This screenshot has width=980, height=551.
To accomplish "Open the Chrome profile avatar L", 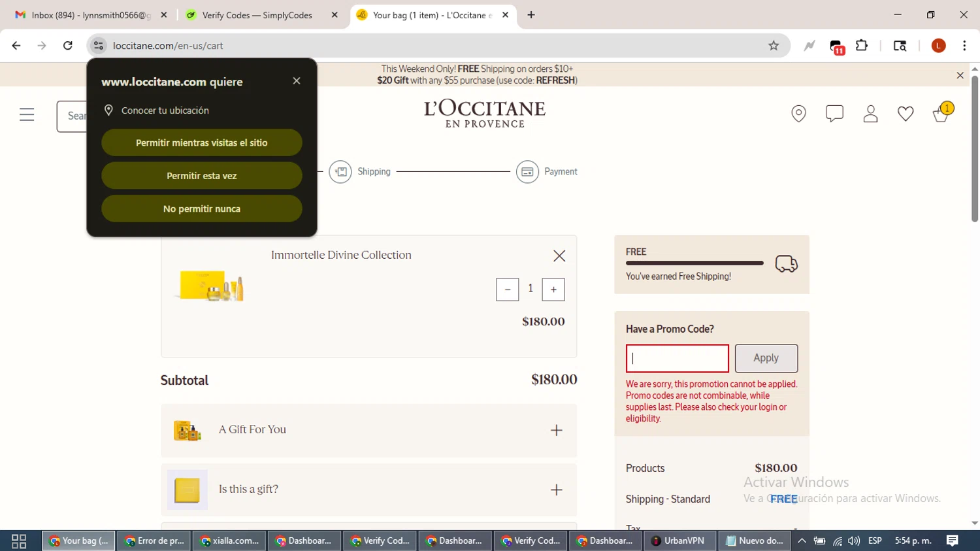I will point(938,46).
